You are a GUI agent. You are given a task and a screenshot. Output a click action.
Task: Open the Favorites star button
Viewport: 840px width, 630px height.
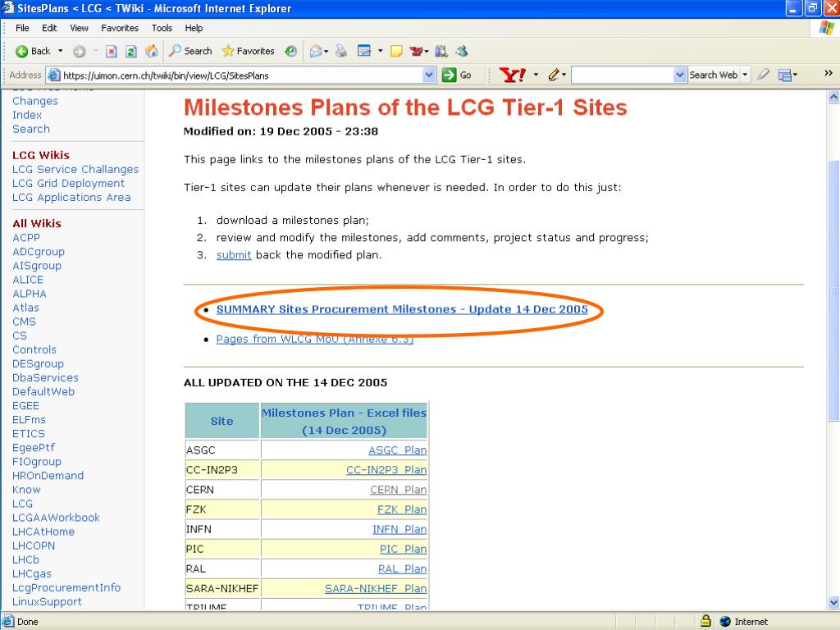click(x=248, y=51)
